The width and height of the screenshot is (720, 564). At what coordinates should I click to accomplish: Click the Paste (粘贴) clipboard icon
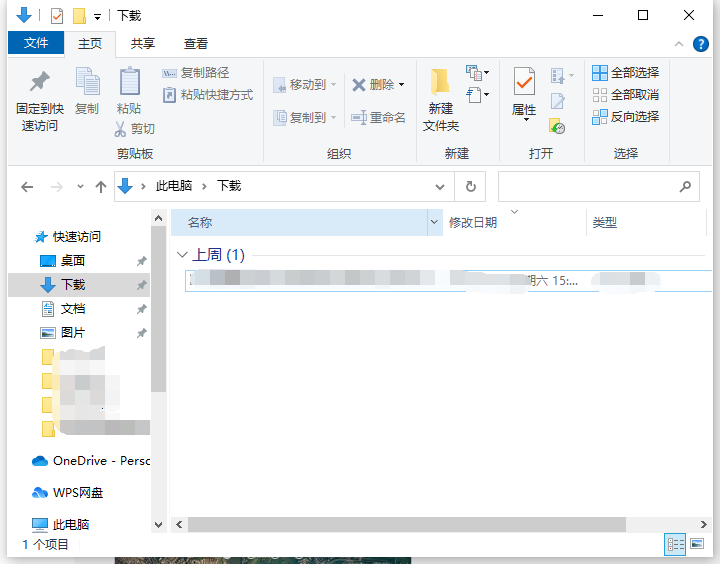click(129, 82)
